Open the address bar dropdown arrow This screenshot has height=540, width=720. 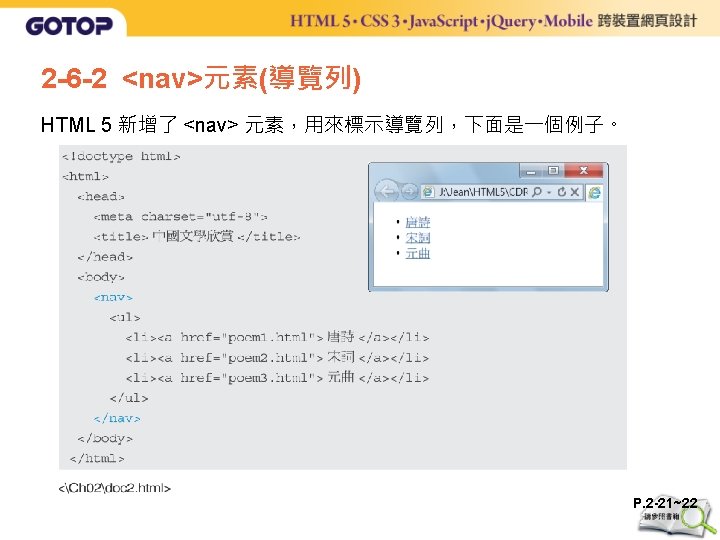[x=549, y=192]
